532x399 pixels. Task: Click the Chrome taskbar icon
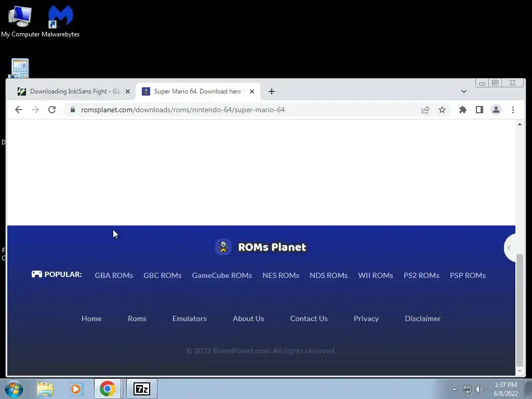click(x=107, y=389)
